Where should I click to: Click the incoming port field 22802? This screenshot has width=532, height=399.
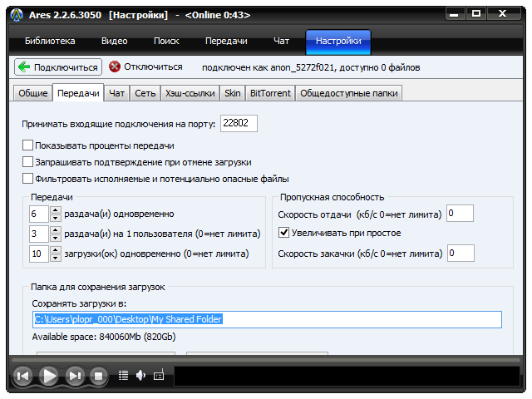pyautogui.click(x=239, y=123)
